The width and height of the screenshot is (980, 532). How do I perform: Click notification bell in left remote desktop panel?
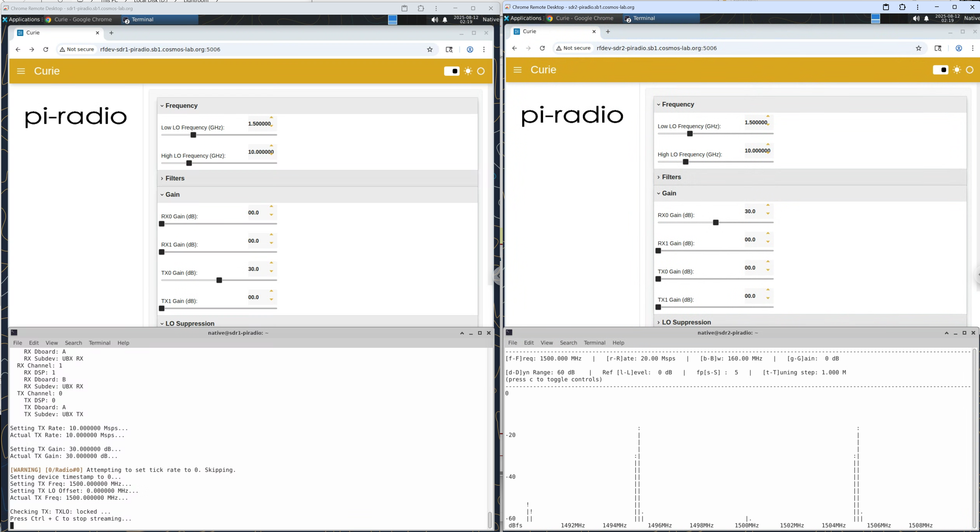point(445,20)
